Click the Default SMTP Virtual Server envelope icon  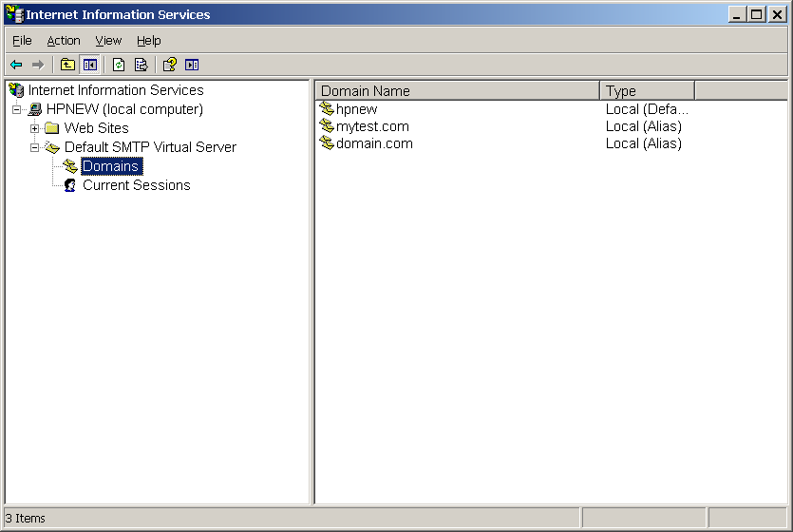(52, 147)
